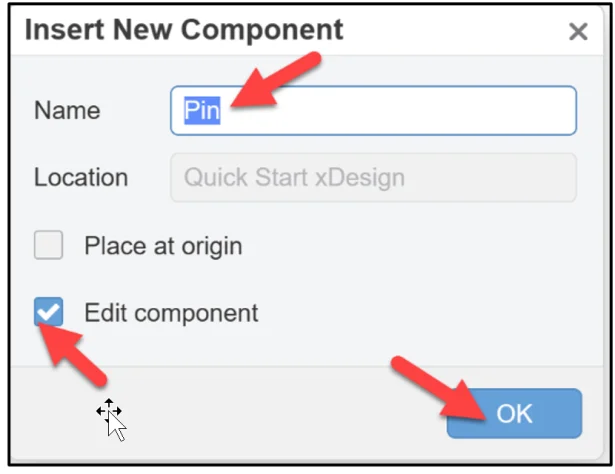The width and height of the screenshot is (615, 474).
Task: Click the white checkmark icon beside Edit component
Action: pos(49,312)
